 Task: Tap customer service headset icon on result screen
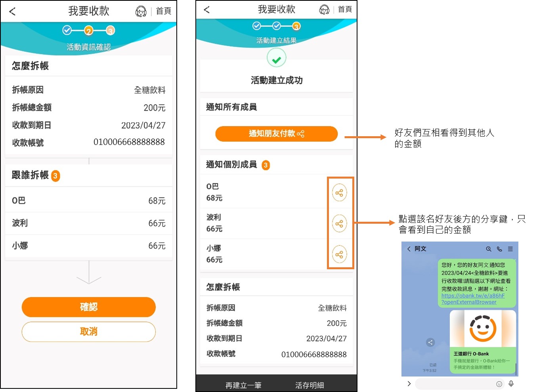pyautogui.click(x=324, y=10)
